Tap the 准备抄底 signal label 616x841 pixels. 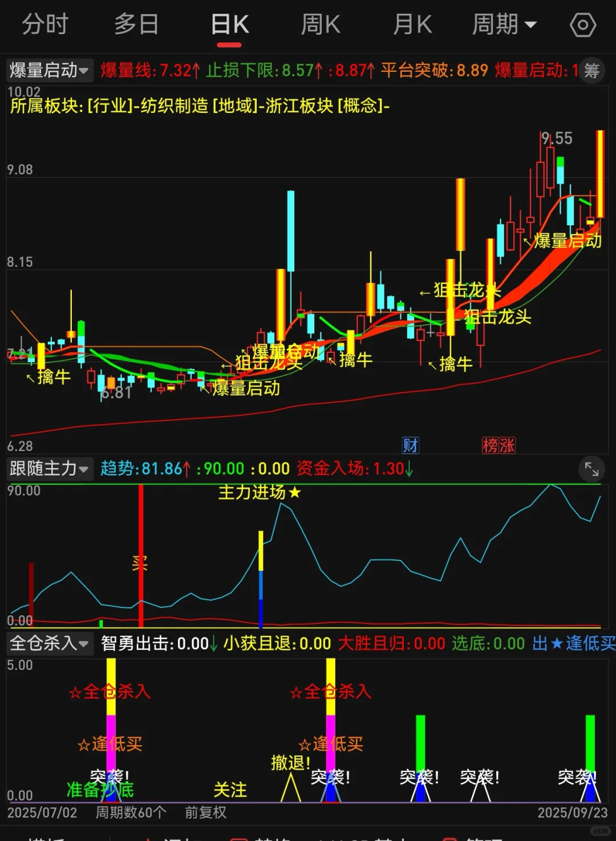coord(100,790)
